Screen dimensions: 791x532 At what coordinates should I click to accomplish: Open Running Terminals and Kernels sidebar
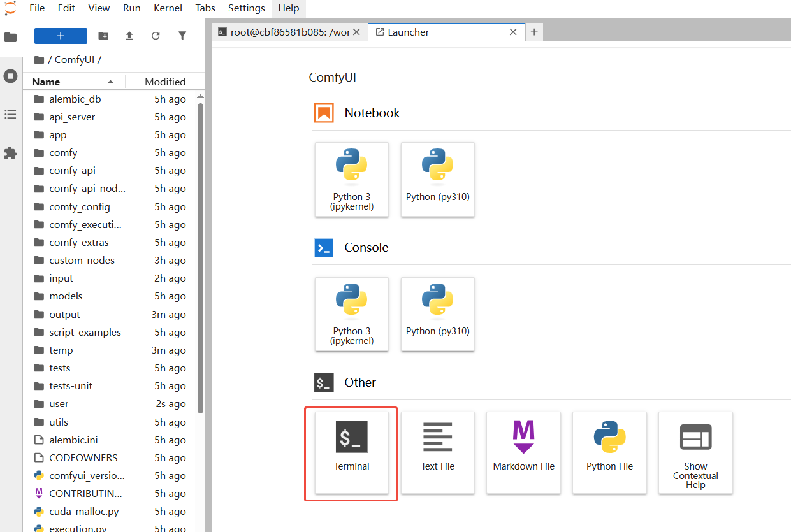pyautogui.click(x=10, y=76)
